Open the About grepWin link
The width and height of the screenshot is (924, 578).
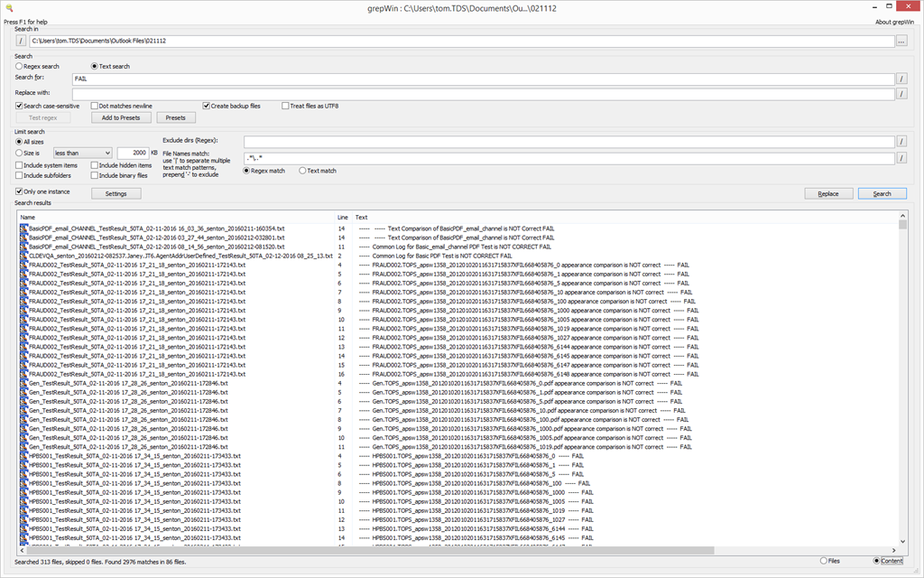click(893, 21)
